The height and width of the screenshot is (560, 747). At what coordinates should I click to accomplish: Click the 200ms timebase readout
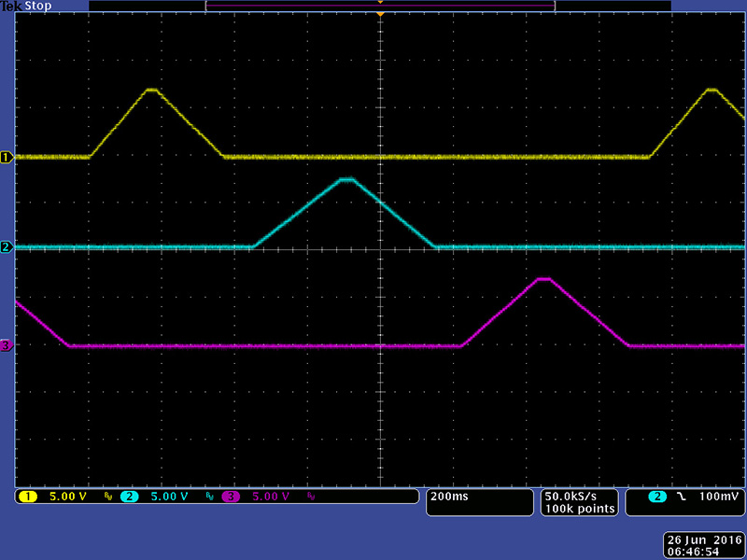pyautogui.click(x=447, y=497)
